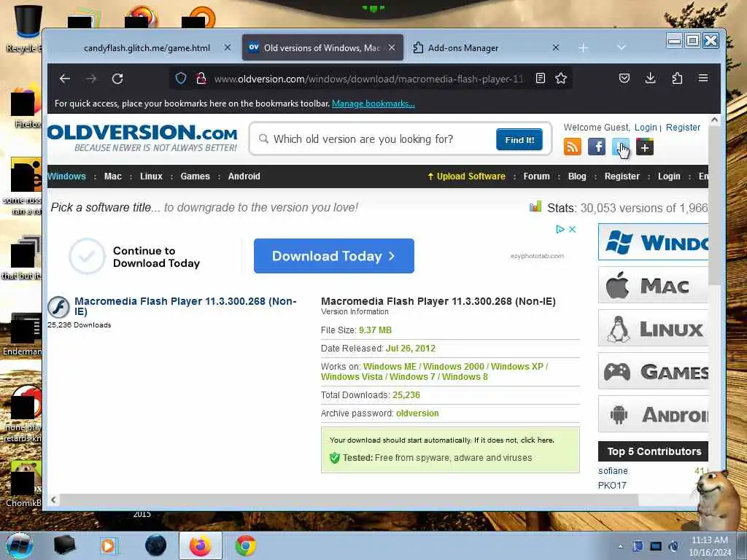This screenshot has width=747, height=560.
Task: Click contributor PKO17 link
Action: [612, 485]
